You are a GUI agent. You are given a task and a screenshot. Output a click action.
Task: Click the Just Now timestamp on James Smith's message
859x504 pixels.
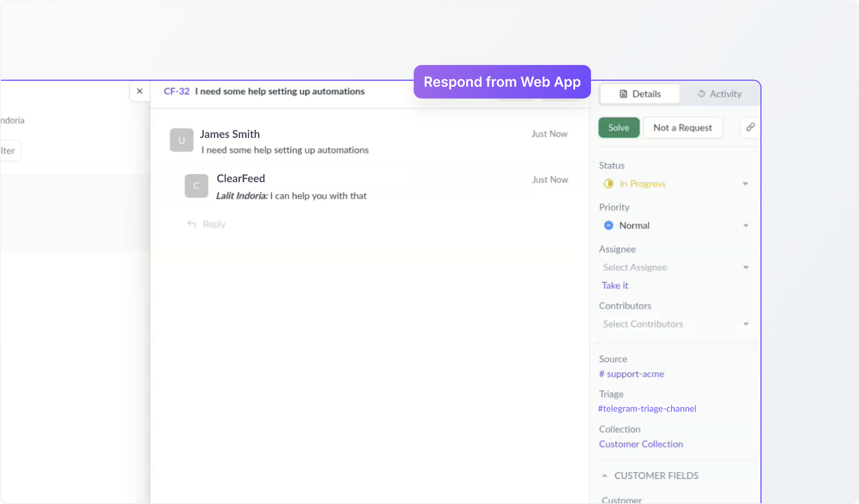point(549,134)
